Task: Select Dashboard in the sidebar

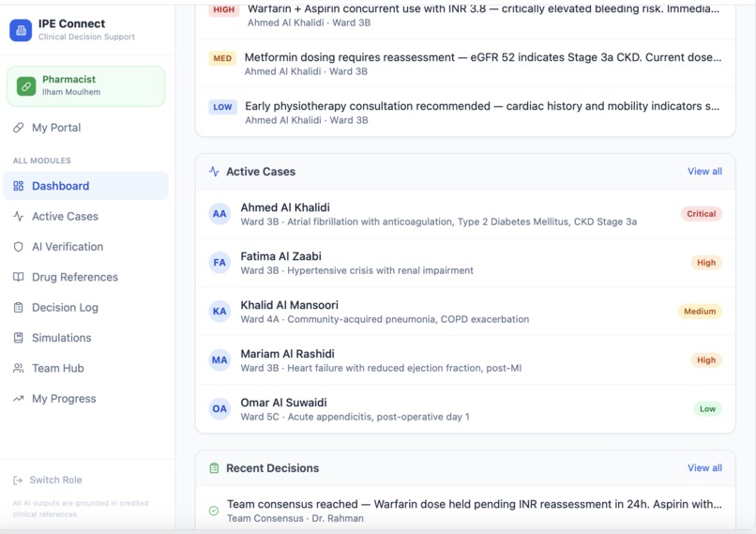Action: (x=85, y=186)
